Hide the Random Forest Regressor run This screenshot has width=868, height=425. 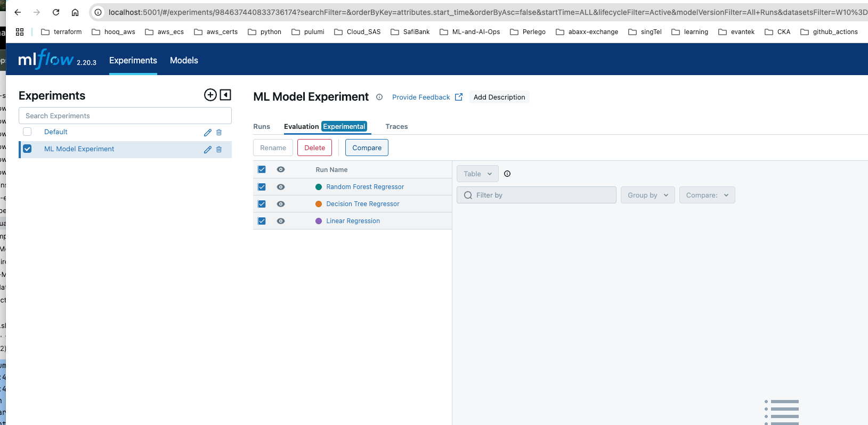pos(281,187)
